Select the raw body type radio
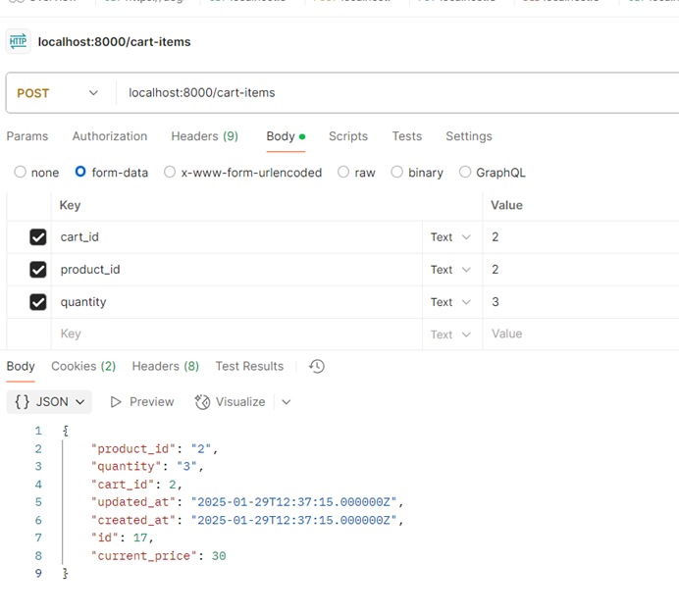 pos(343,173)
